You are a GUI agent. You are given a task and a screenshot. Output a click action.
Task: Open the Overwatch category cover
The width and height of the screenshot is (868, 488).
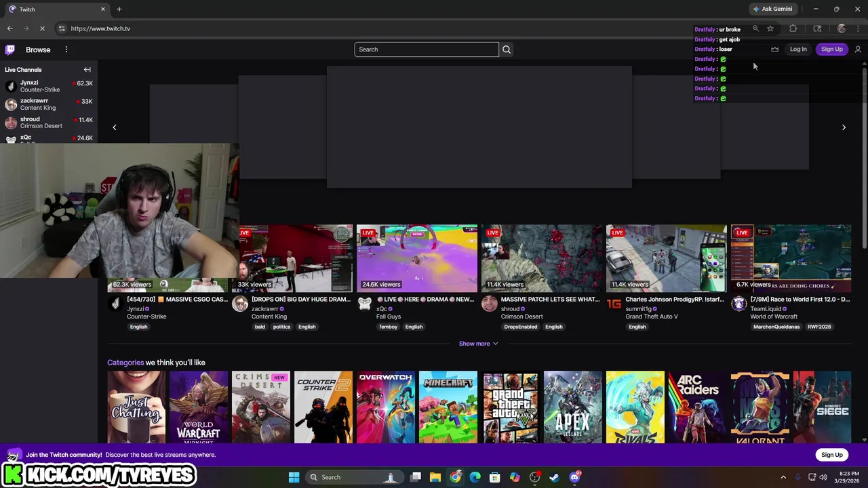(386, 407)
